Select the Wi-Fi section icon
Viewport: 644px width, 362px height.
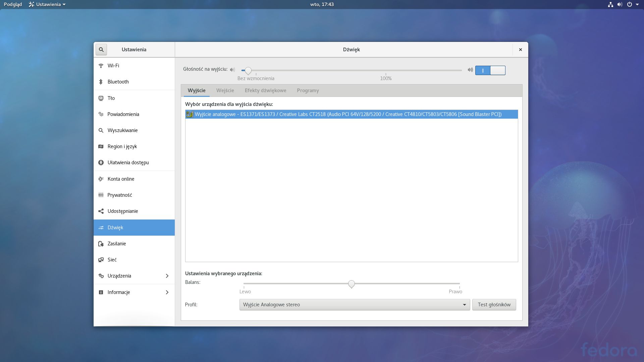click(x=101, y=66)
